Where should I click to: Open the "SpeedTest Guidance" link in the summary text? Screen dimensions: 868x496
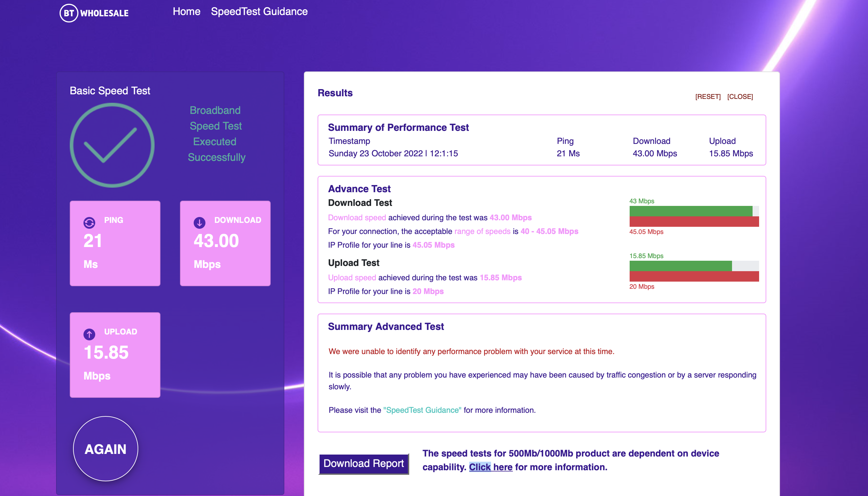point(422,410)
